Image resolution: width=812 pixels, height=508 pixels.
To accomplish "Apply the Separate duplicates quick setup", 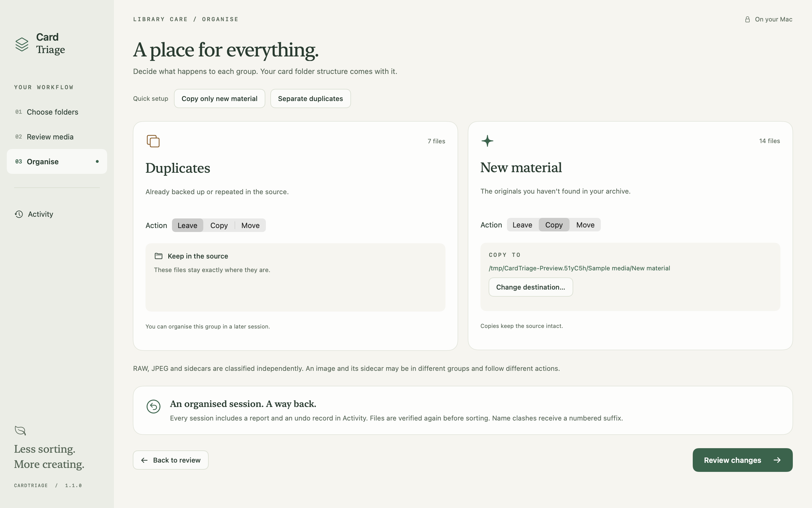I will [x=310, y=98].
